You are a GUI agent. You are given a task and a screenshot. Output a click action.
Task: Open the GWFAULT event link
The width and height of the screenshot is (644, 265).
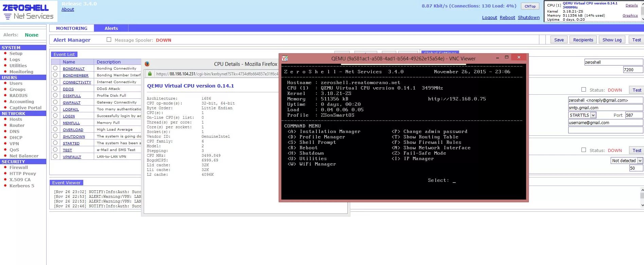pos(72,102)
